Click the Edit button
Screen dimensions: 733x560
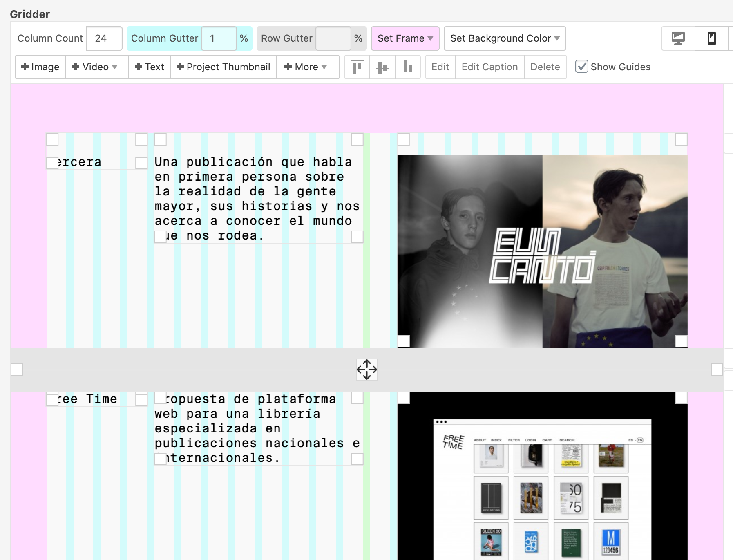coord(440,67)
